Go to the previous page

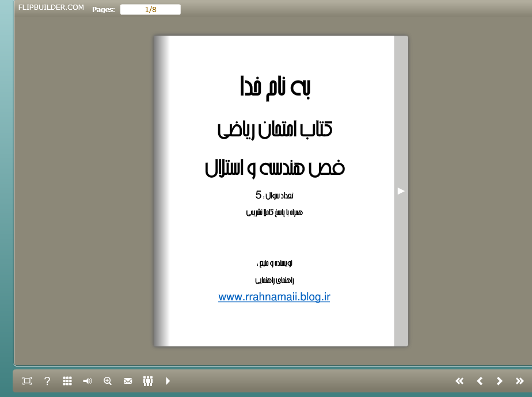tap(480, 381)
